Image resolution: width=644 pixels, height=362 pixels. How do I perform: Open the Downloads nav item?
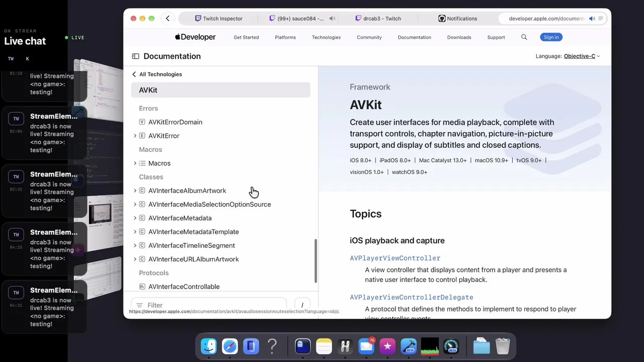tap(459, 37)
